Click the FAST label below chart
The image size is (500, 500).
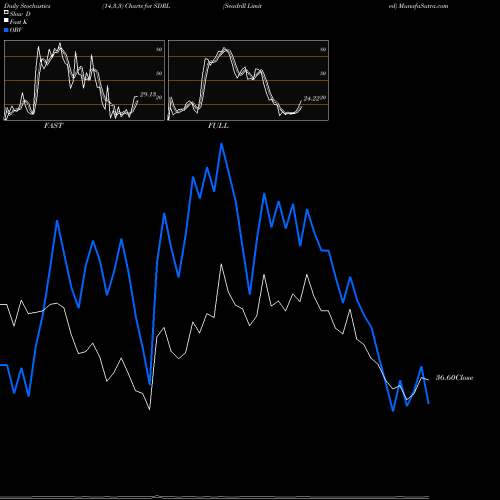pyautogui.click(x=53, y=126)
